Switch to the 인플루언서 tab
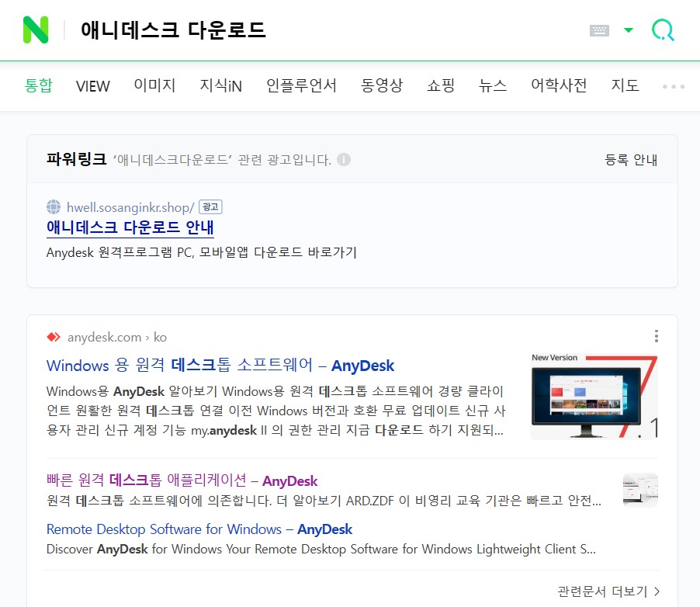This screenshot has width=700, height=607. 301,85
